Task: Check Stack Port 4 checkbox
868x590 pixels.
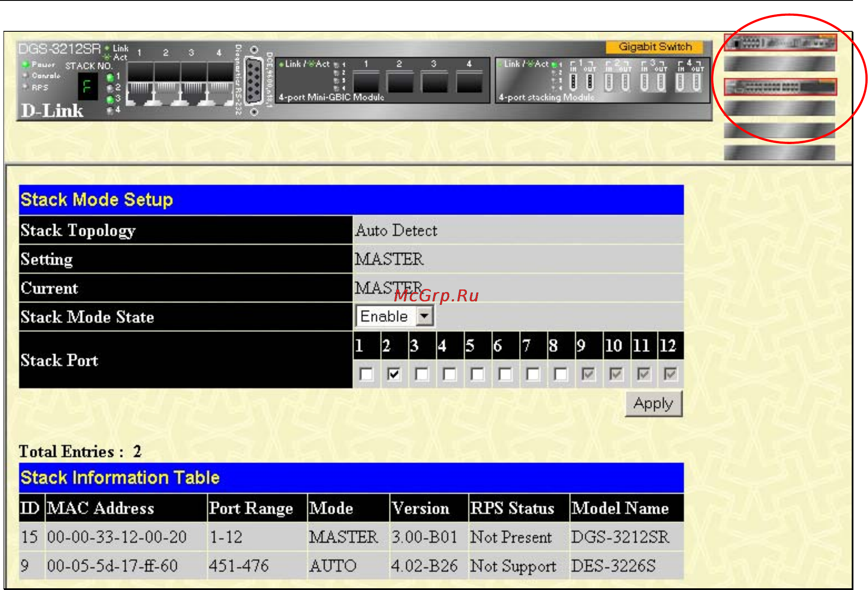Action: [x=450, y=374]
